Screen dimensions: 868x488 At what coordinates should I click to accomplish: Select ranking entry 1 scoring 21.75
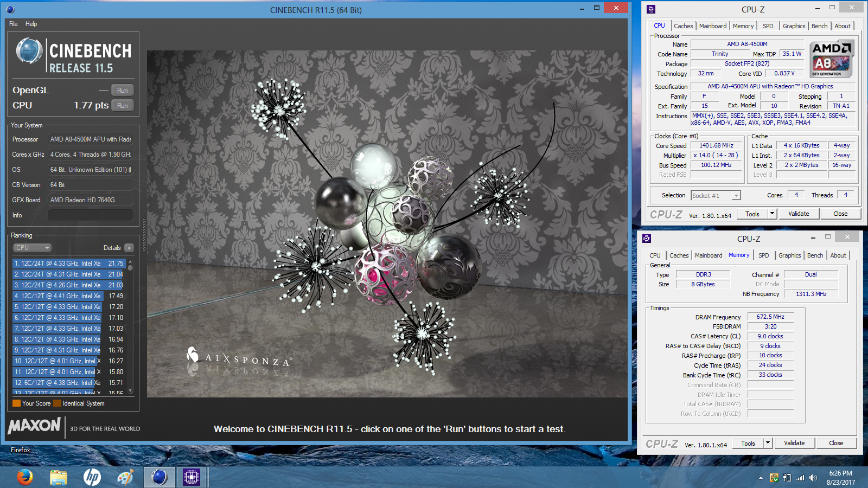[69, 264]
